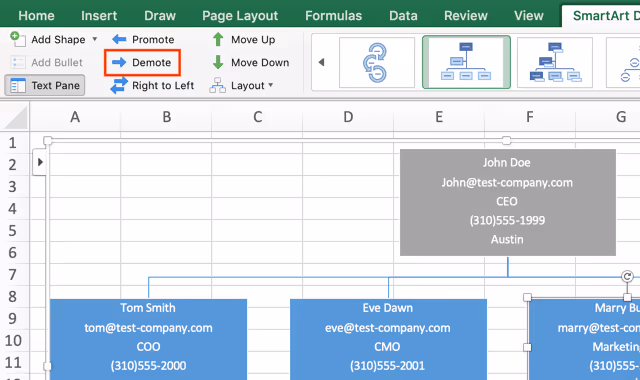Click the Add Shape plus icon
This screenshot has width=640, height=380.
point(18,39)
